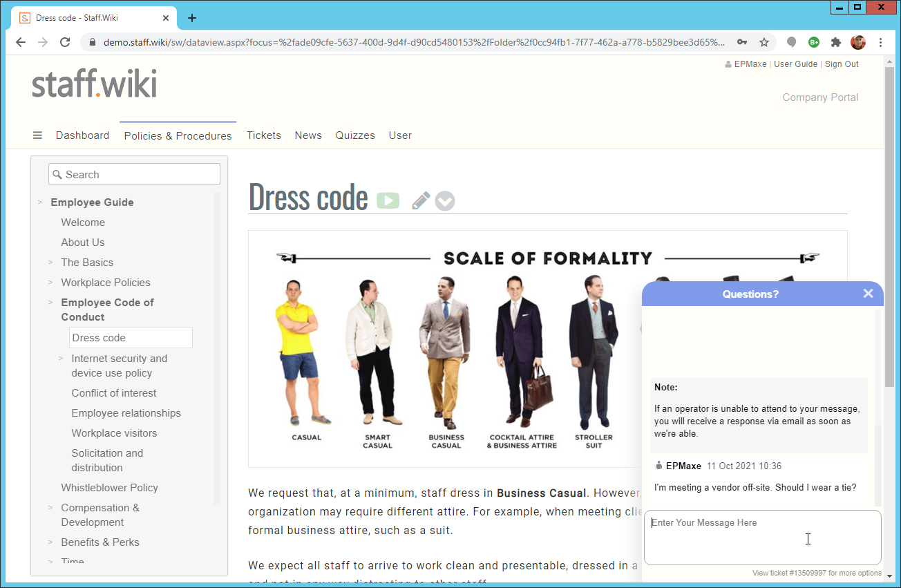
Task: Open the Quizzes menu item
Action: (x=355, y=135)
